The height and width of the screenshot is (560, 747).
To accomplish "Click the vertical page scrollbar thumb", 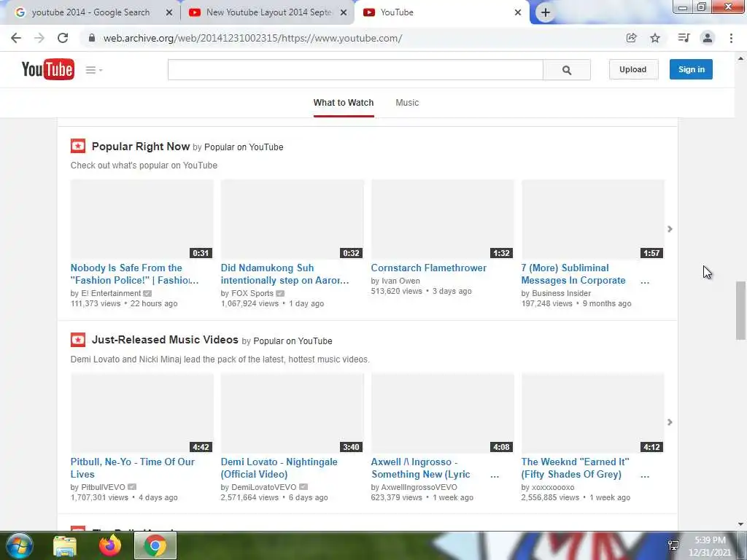I will pos(740,311).
